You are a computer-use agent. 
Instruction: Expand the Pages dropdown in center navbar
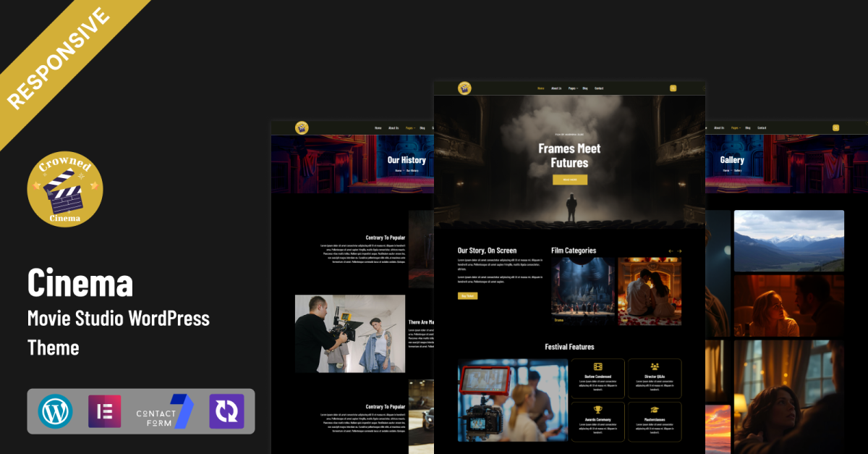(x=573, y=88)
